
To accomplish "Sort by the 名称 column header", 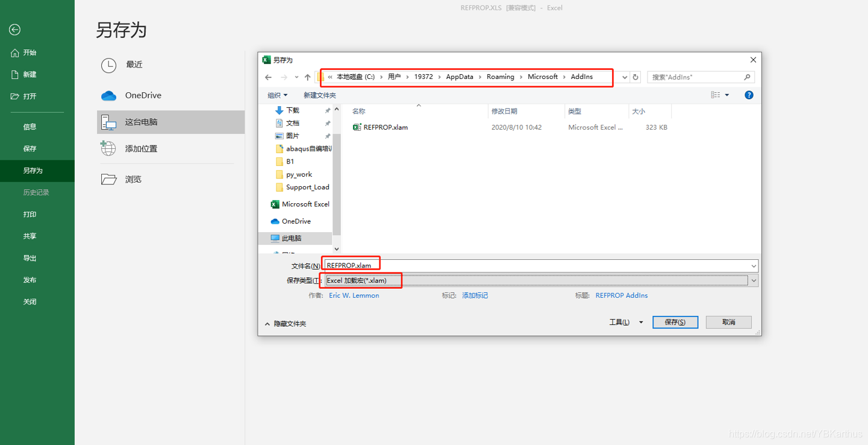I will (359, 112).
